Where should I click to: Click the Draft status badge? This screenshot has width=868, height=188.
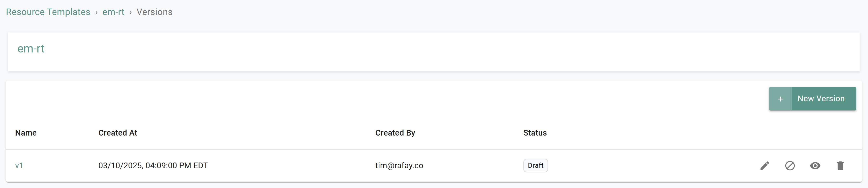(x=535, y=165)
